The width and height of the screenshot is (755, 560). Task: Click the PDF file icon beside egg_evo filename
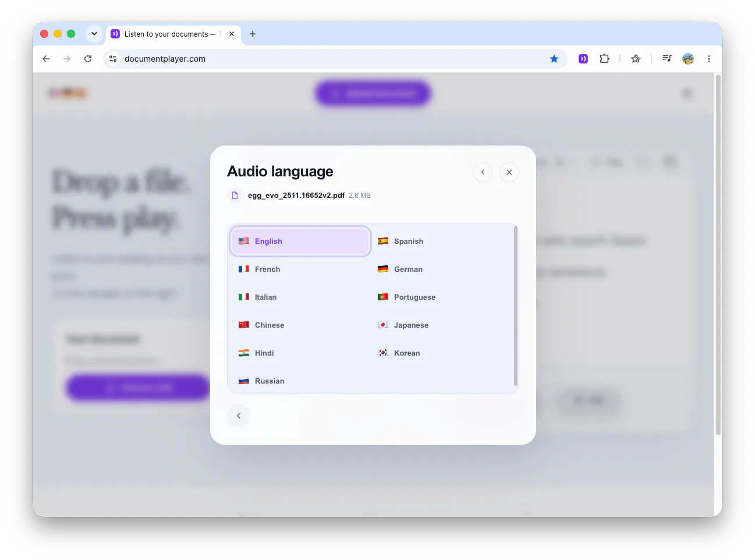(x=235, y=196)
